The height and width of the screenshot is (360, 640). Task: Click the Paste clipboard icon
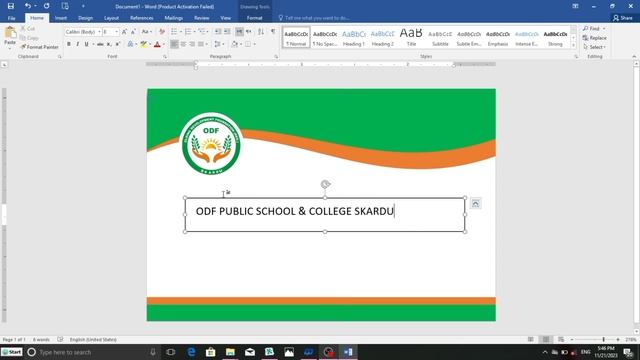(10, 33)
